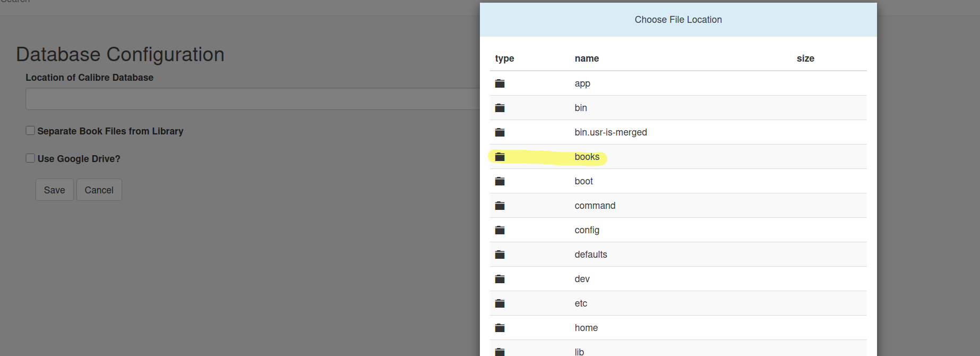
Task: Tick the Use Google Drive checkbox
Action: pos(30,158)
